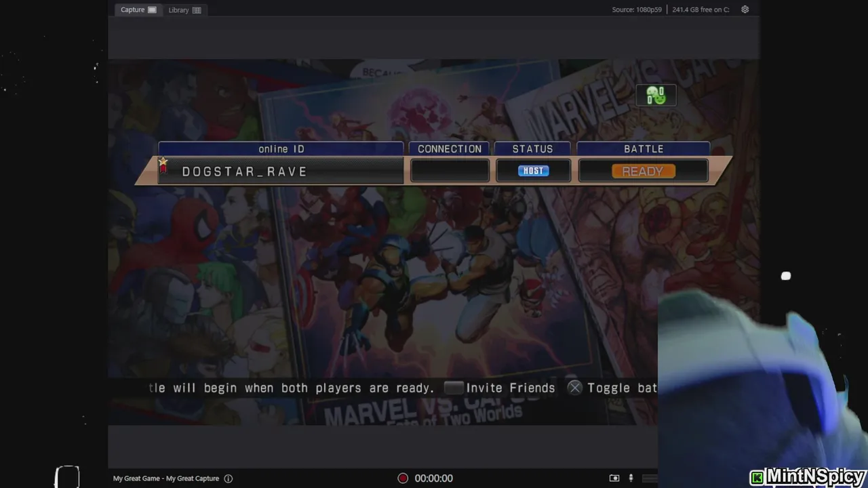Open the Library tab
868x488 pixels.
click(x=184, y=10)
